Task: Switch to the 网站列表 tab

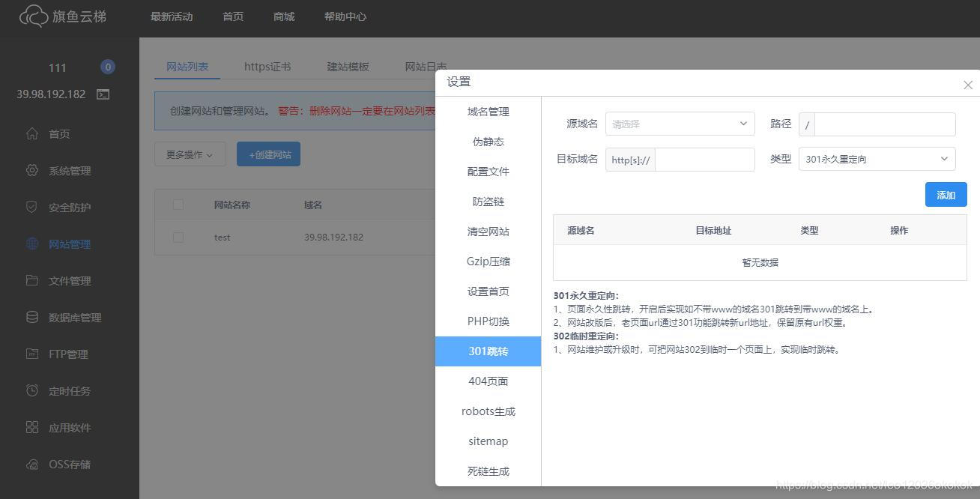Action: (x=187, y=67)
